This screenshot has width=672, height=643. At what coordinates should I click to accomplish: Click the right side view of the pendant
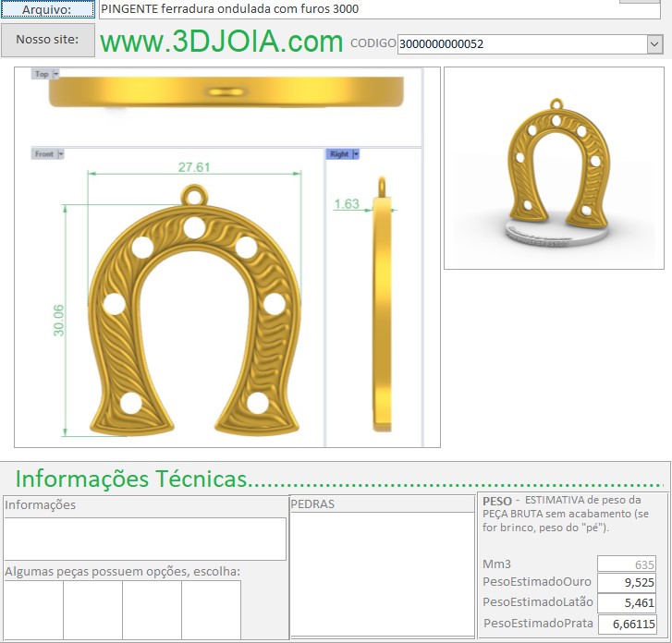pos(382,305)
